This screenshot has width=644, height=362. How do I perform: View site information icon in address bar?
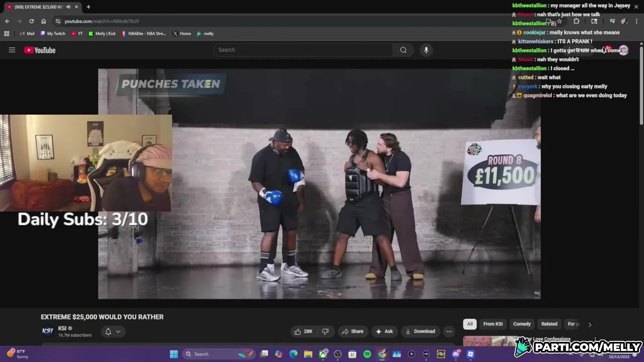[x=58, y=21]
